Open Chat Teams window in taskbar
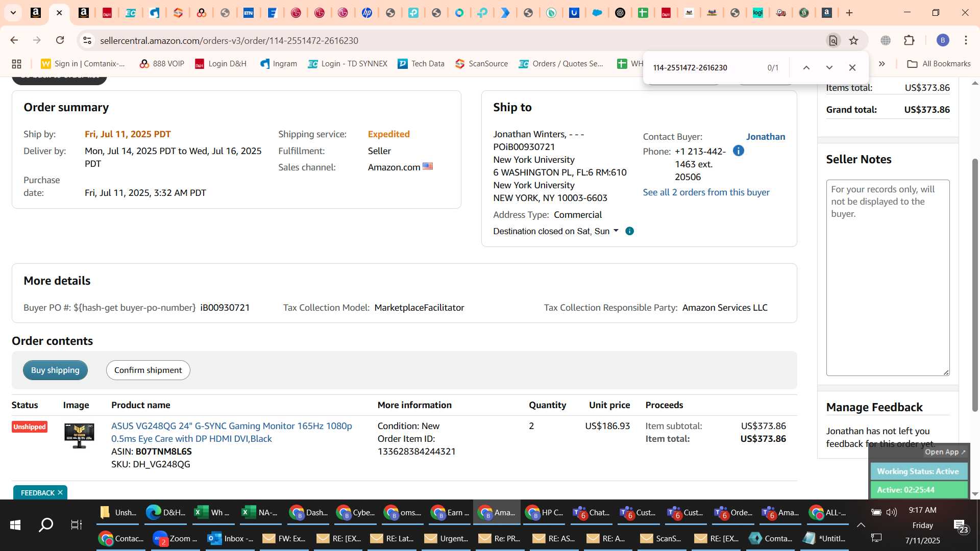980x551 pixels. click(x=592, y=512)
